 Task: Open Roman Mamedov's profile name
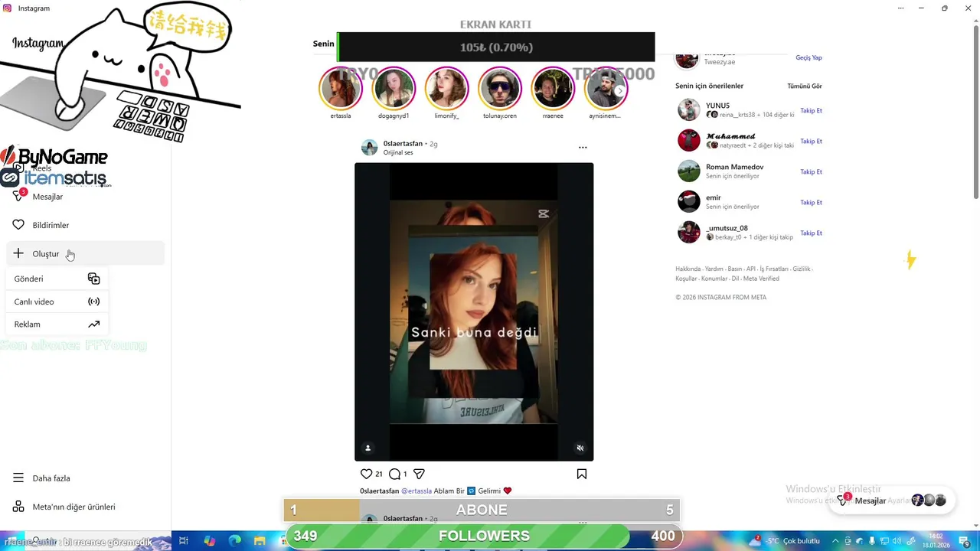734,167
